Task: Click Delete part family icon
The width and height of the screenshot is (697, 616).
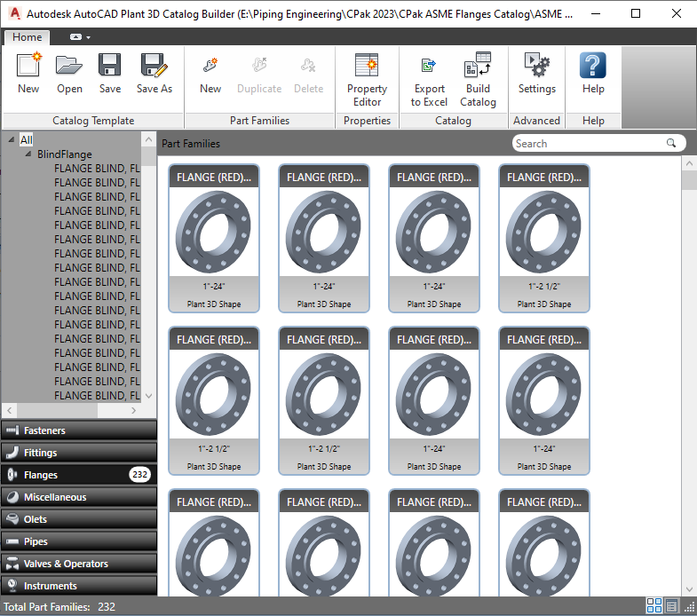Action: (308, 75)
